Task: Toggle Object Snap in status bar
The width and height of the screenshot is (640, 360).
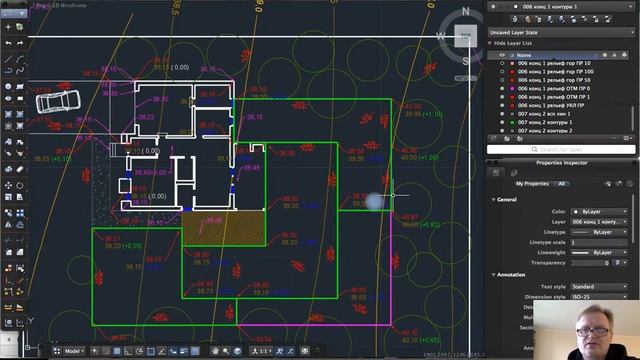Action: [x=151, y=351]
